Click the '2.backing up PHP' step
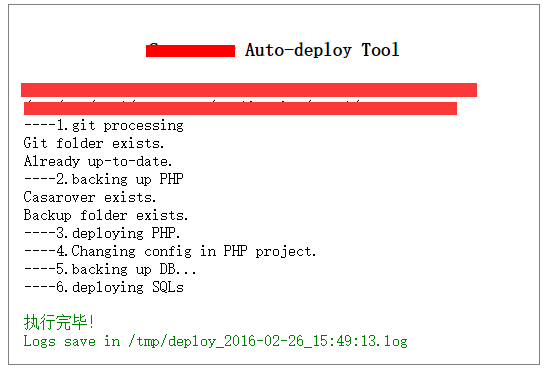Image resolution: width=556 pixels, height=388 pixels. click(x=104, y=179)
